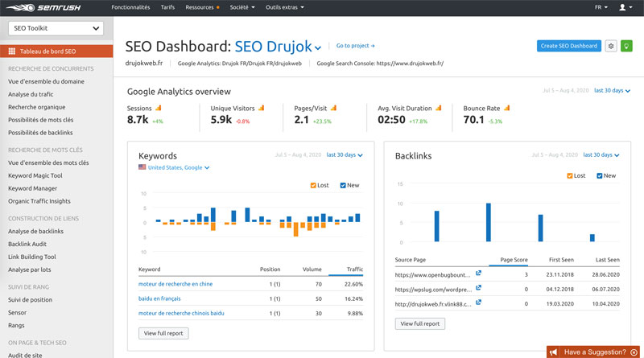Open Possibilités de backlinks in sidebar
644x358 pixels.
[x=40, y=133]
